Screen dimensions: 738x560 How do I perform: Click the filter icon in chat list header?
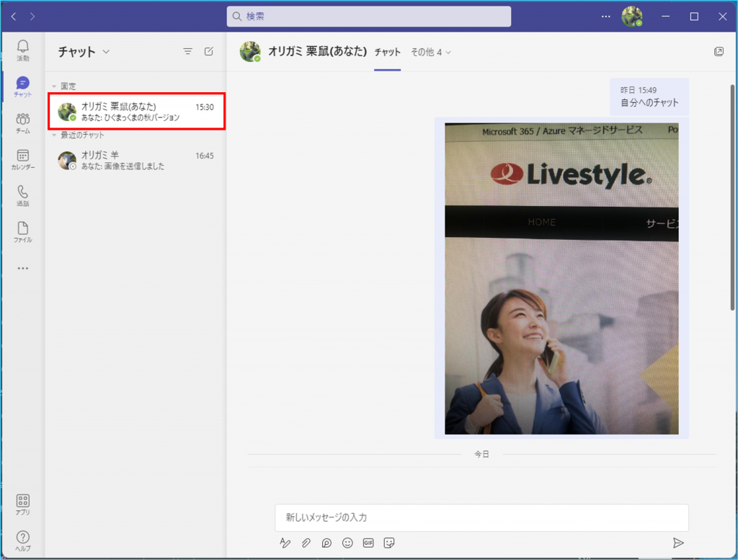coord(187,51)
